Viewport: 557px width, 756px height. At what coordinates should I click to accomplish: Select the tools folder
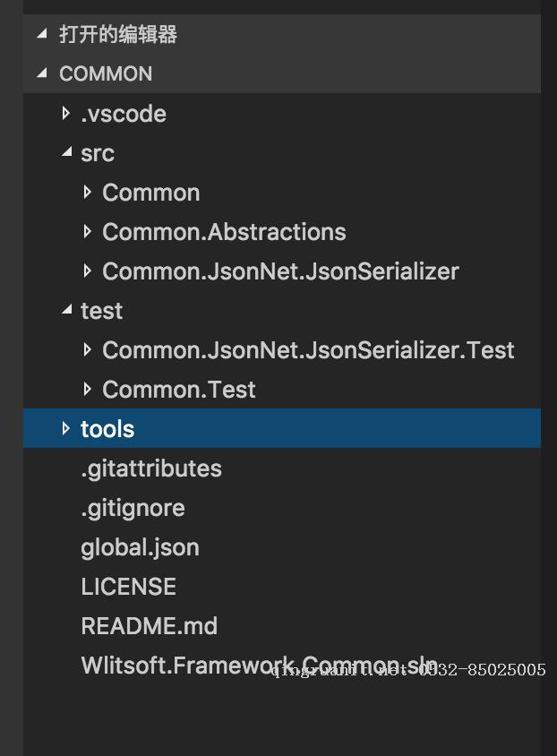pos(107,429)
